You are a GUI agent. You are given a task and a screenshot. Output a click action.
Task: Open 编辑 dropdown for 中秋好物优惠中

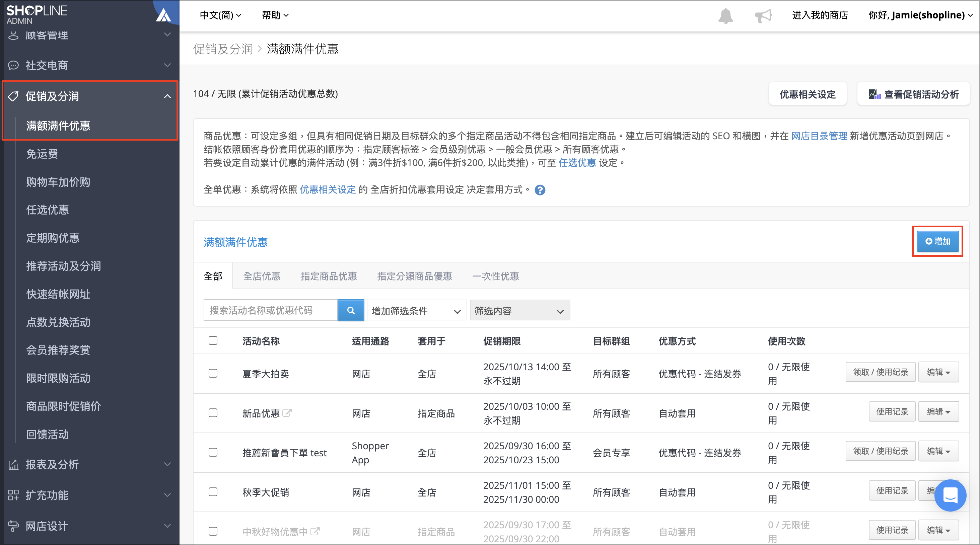click(x=938, y=530)
